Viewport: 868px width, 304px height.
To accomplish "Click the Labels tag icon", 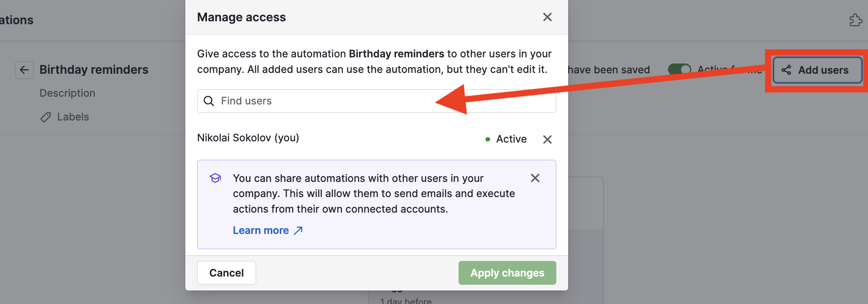I will [x=45, y=117].
